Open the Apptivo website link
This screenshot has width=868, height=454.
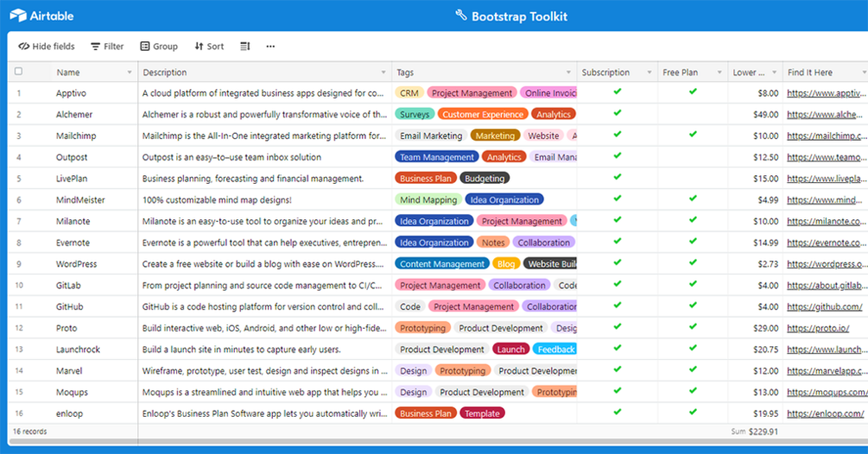pos(826,93)
